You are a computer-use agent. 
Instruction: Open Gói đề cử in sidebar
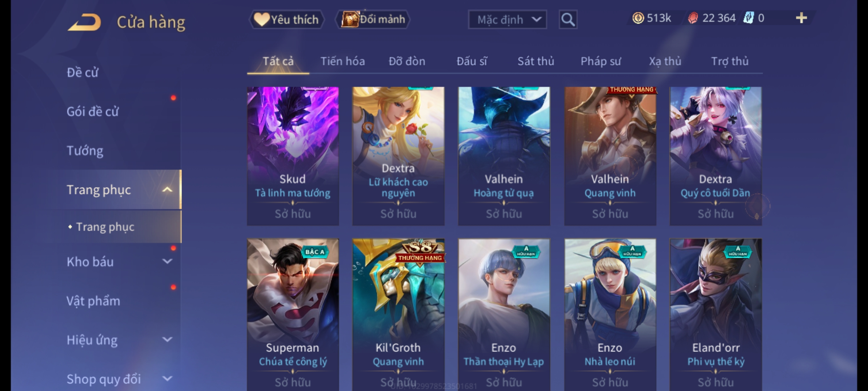coord(93,112)
